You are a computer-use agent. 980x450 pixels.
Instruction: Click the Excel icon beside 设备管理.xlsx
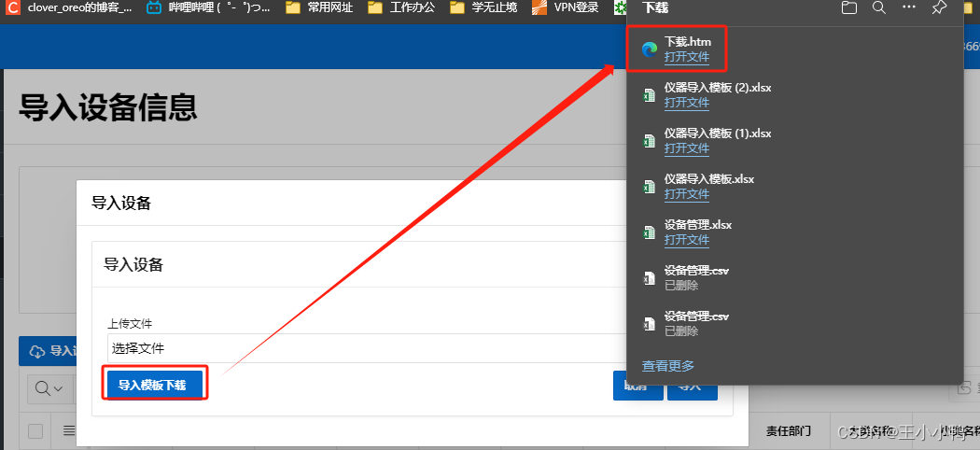click(x=650, y=232)
